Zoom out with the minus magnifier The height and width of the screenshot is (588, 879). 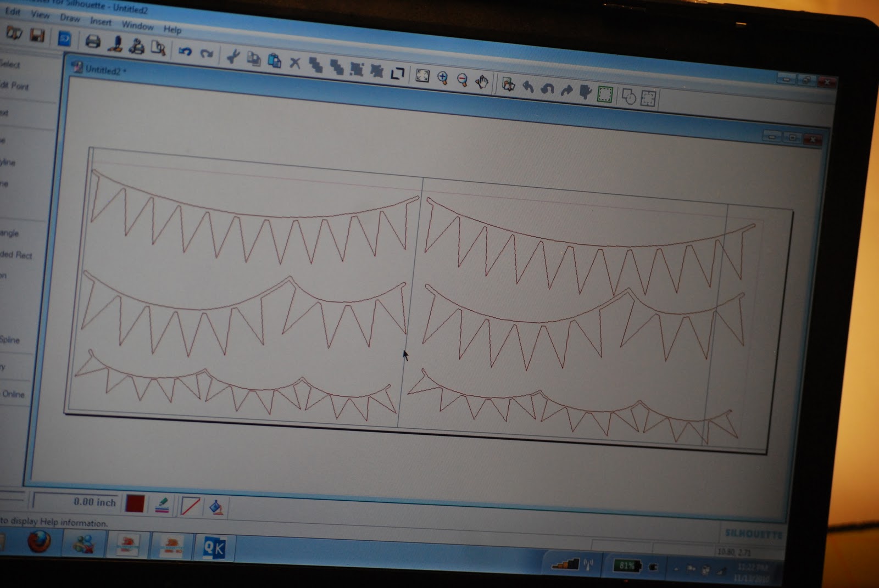(x=463, y=80)
